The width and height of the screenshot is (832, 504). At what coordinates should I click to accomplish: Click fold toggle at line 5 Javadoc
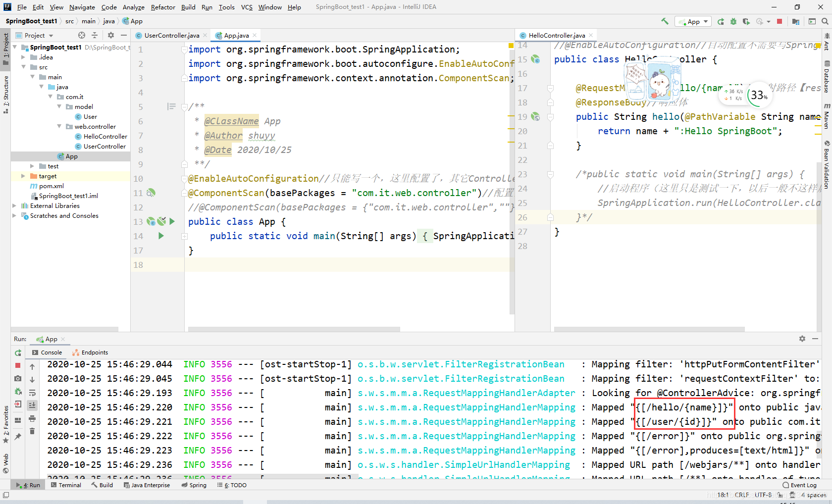[x=184, y=107]
